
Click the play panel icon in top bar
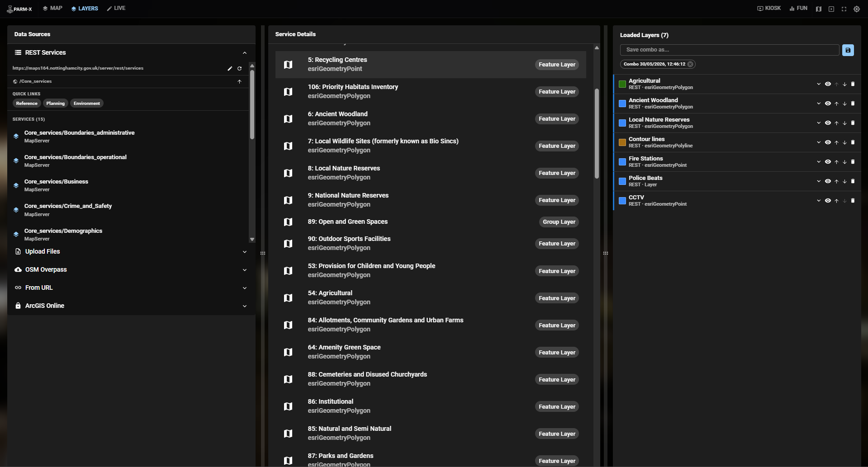click(831, 9)
